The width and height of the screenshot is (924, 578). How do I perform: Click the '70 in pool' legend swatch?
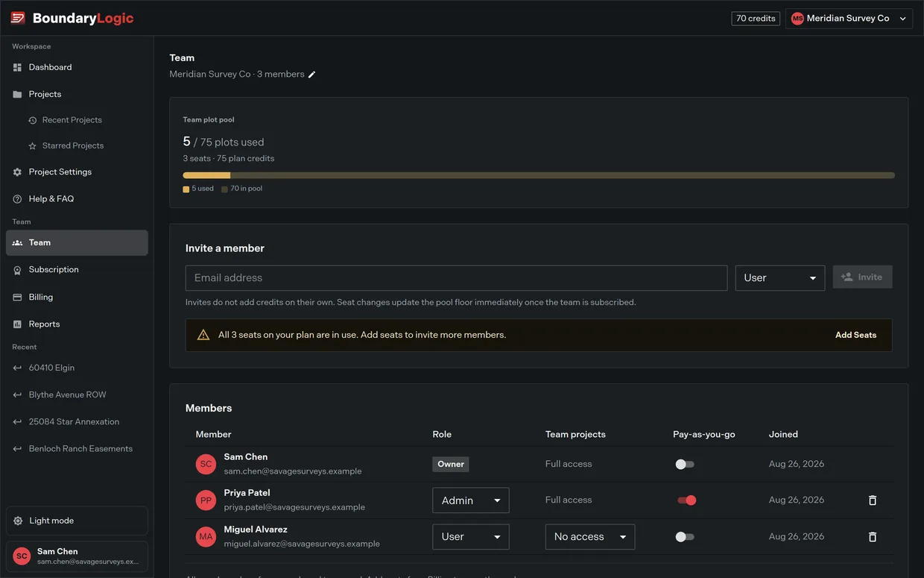click(224, 189)
